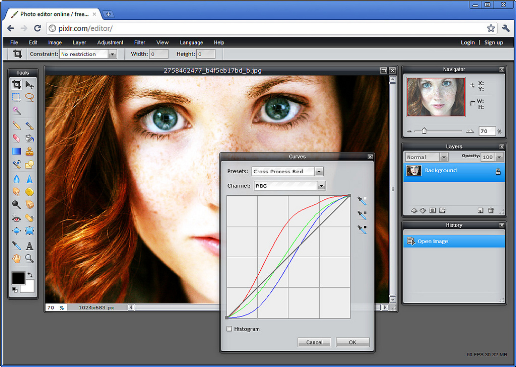Click the Width input field
Image resolution: width=516 pixels, height=367 pixels.
click(x=159, y=54)
